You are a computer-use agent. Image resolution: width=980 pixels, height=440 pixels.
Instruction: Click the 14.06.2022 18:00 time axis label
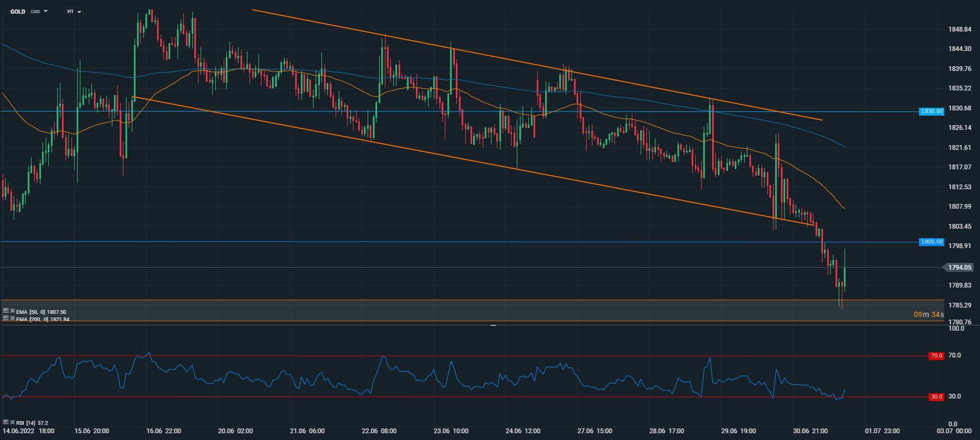tap(28, 431)
